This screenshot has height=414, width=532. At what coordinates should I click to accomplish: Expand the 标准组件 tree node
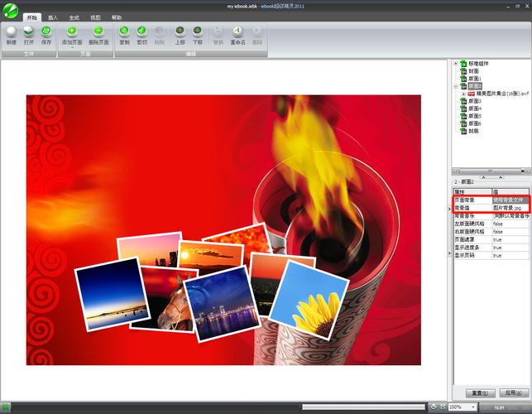tap(455, 63)
